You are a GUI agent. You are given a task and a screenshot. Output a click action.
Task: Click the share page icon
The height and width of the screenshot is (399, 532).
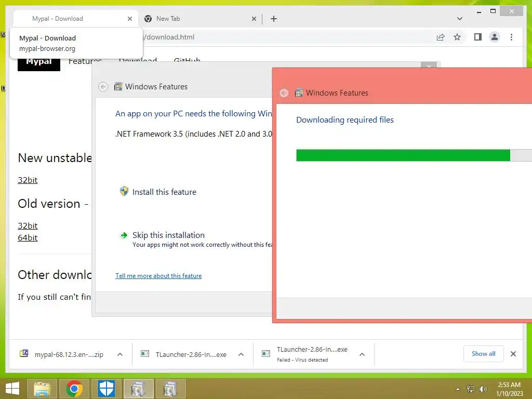[441, 37]
